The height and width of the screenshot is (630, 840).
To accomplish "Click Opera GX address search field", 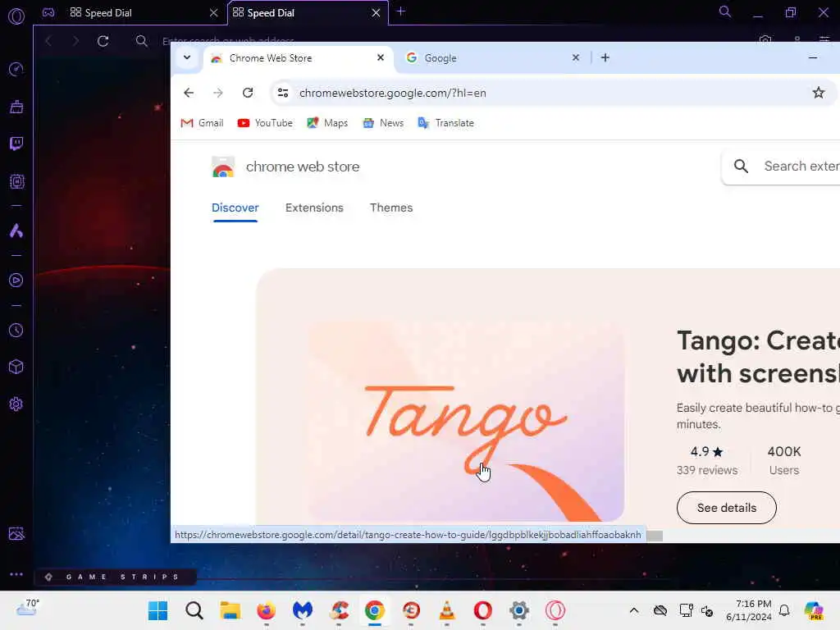I will 228,41.
